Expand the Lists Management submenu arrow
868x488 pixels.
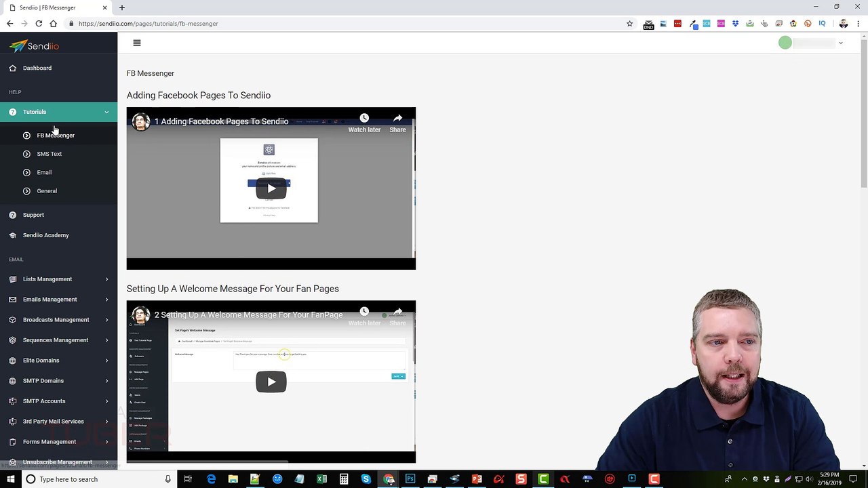106,279
